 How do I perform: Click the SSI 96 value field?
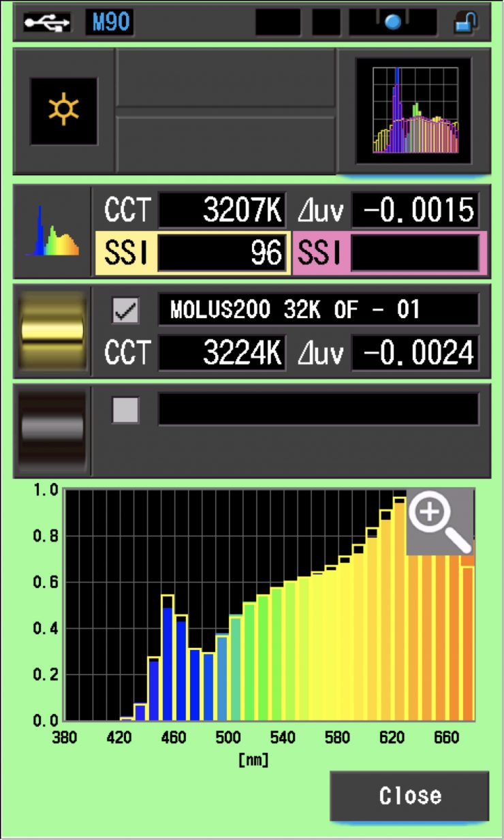(221, 253)
